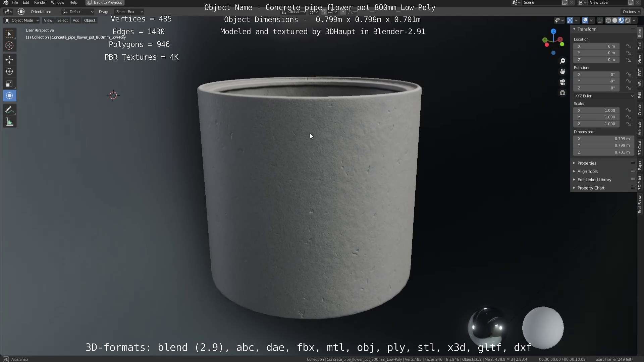
Task: Create new scene copy icon next to Scene
Action: point(565,3)
